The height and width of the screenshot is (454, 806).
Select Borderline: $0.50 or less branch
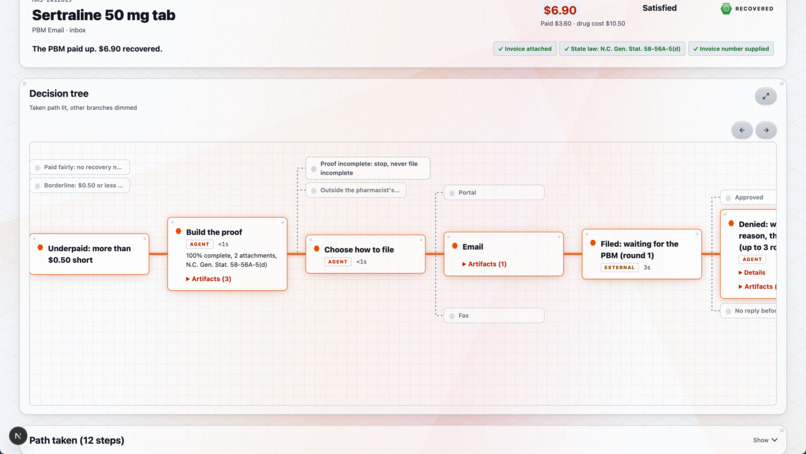click(80, 185)
